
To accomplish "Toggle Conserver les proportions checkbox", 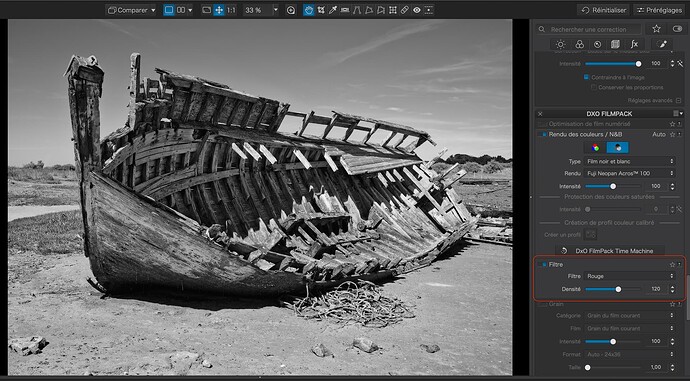I will click(x=594, y=87).
